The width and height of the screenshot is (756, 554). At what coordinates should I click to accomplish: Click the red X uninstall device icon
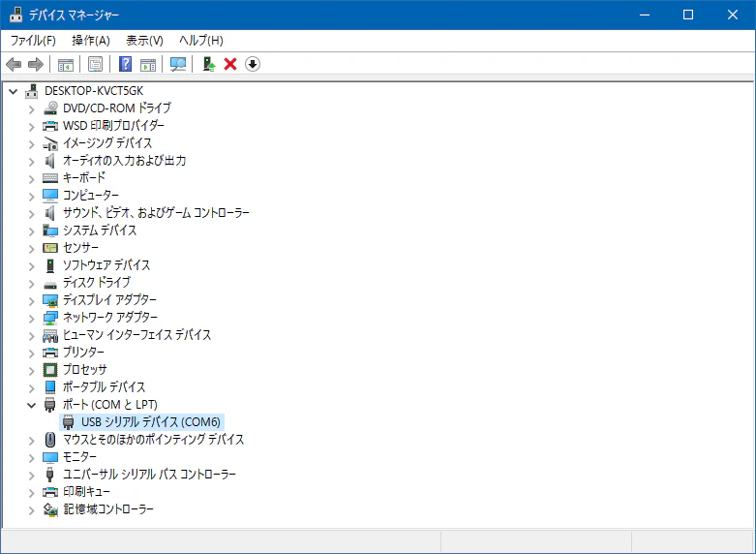[230, 64]
